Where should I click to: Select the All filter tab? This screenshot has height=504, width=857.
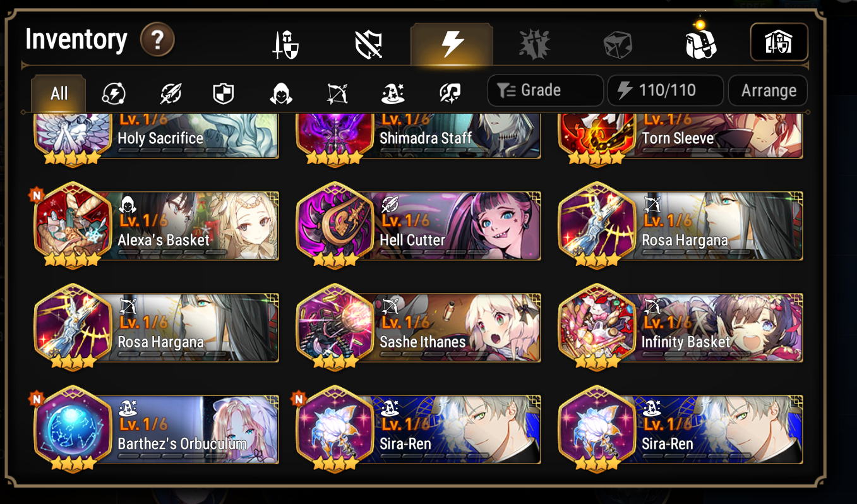pyautogui.click(x=59, y=93)
